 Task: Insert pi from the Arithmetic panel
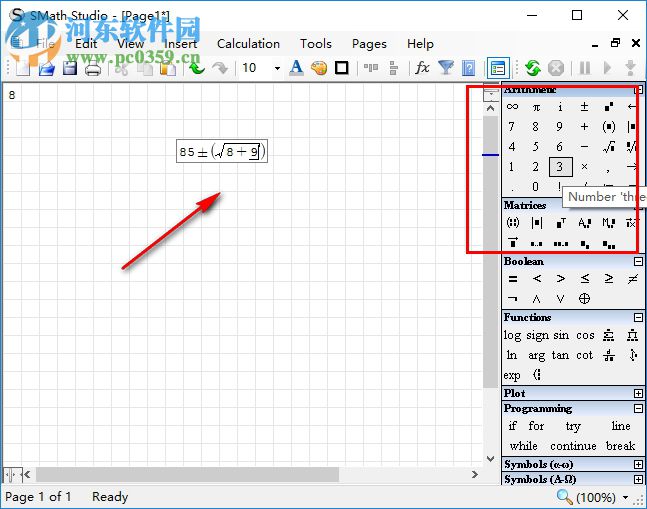(536, 107)
